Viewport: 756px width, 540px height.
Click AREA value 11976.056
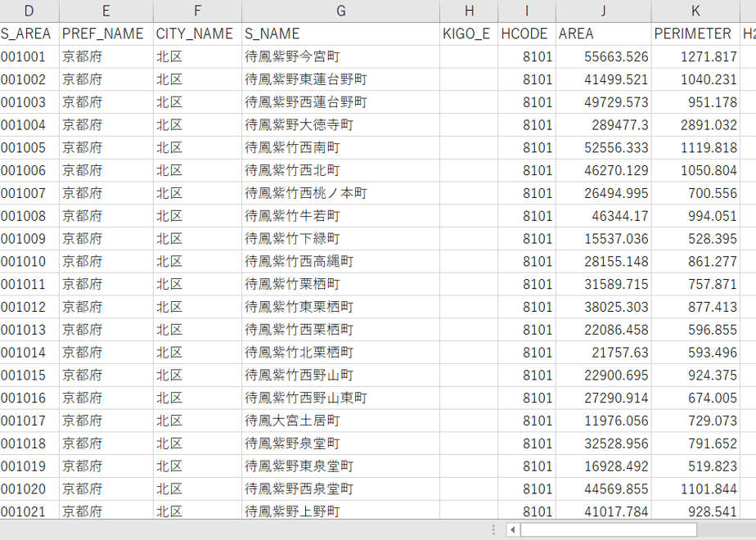click(x=604, y=421)
